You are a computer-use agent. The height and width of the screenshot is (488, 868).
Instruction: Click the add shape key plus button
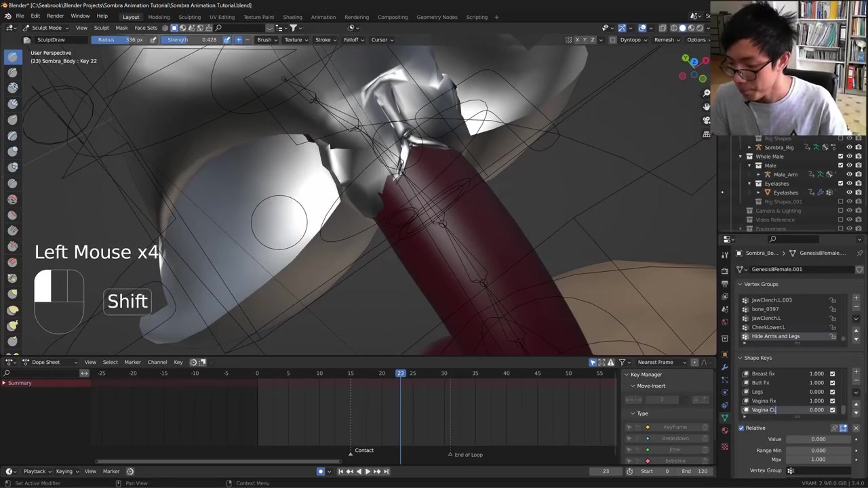856,372
